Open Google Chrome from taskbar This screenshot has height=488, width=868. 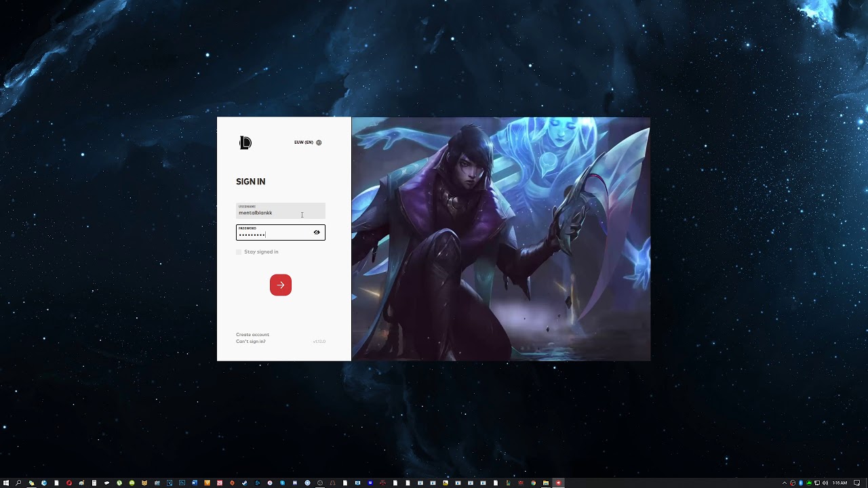(x=533, y=483)
